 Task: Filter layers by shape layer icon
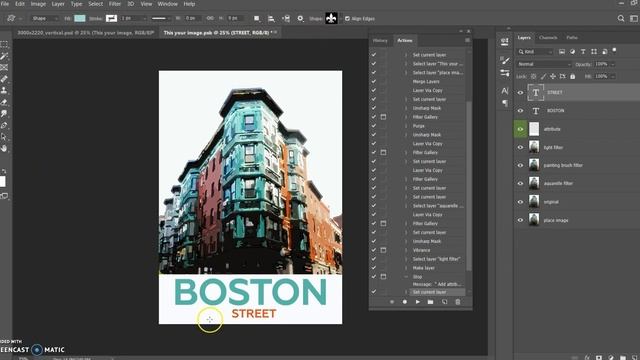(594, 51)
